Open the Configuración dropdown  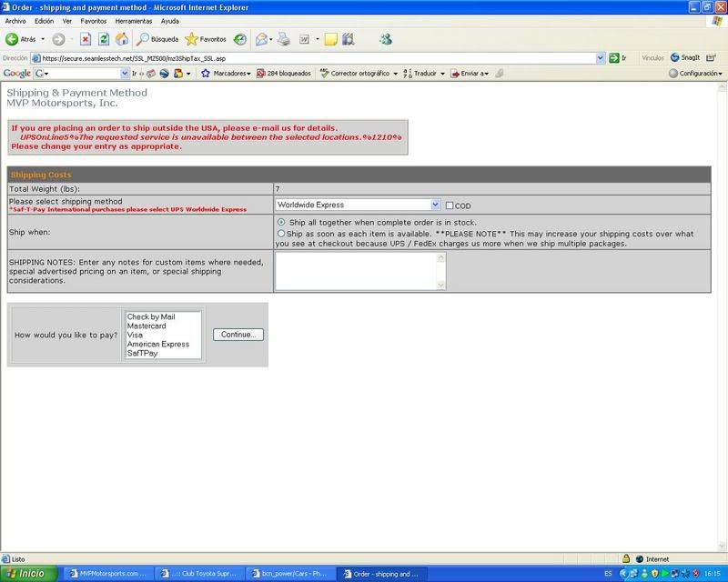pyautogui.click(x=695, y=74)
